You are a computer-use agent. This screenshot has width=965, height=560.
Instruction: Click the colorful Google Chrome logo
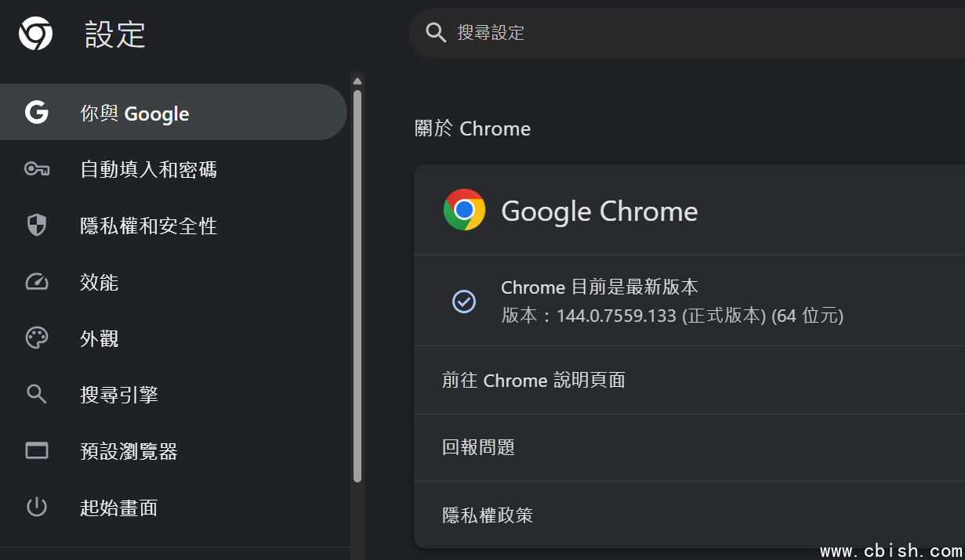point(464,210)
